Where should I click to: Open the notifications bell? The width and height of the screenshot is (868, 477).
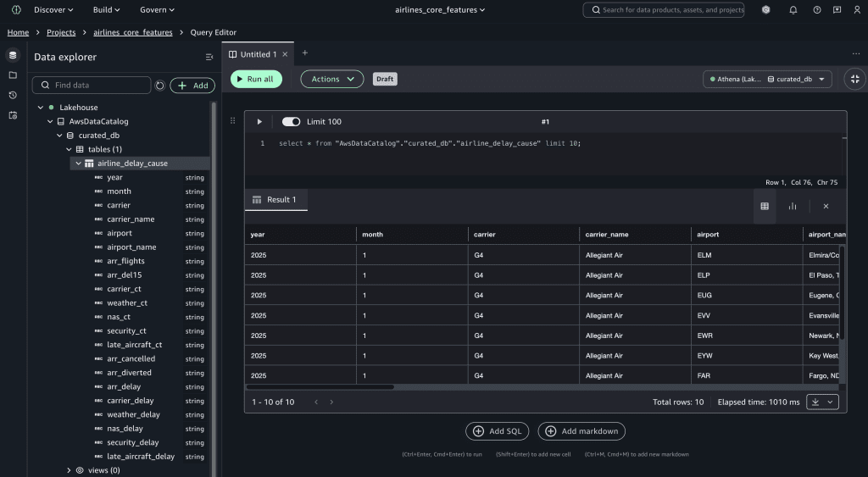tap(793, 10)
